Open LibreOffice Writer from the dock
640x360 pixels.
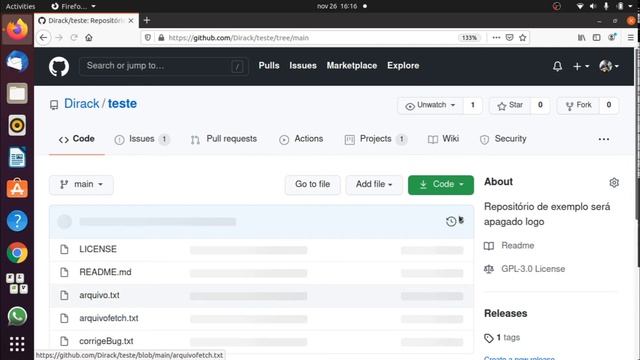(x=17, y=157)
